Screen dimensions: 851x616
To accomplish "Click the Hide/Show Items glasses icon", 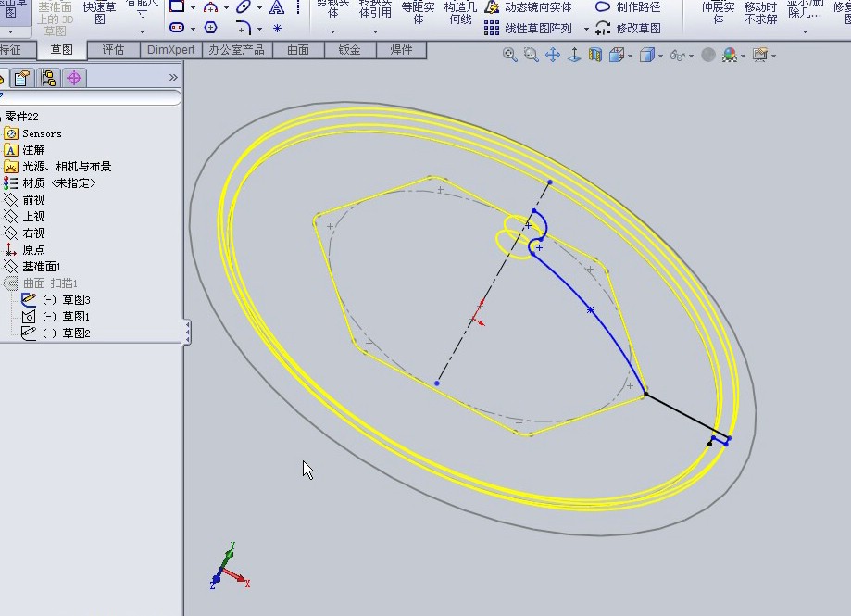I will 677,55.
